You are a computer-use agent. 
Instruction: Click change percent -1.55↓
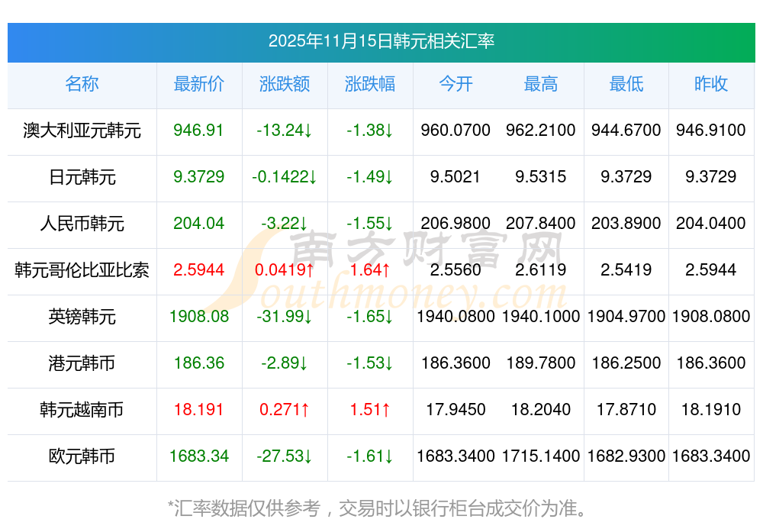click(x=370, y=224)
